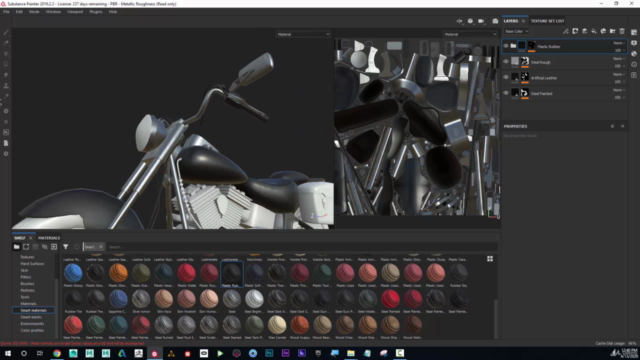The image size is (640, 360).
Task: Adjust Steel Rough opacity value 100
Action: pos(618,66)
